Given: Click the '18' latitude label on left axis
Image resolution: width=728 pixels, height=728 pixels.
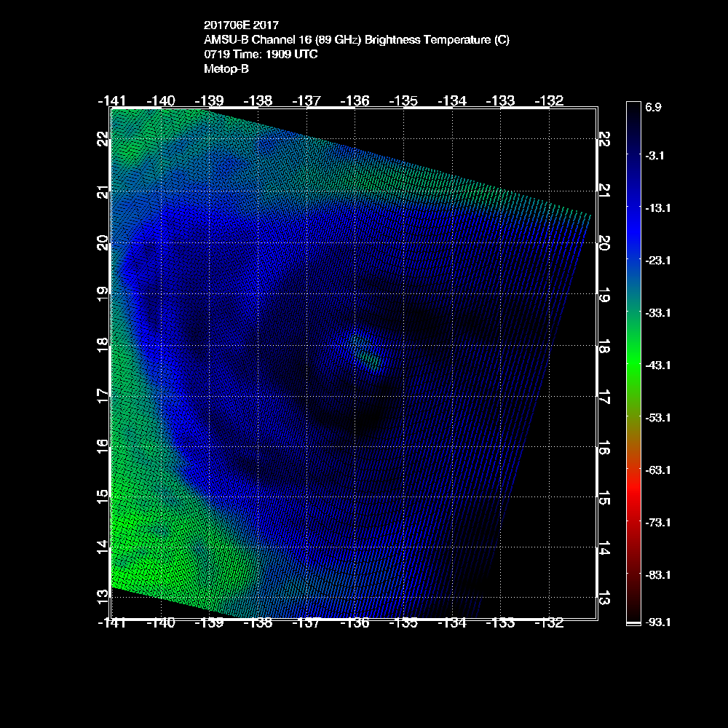Looking at the screenshot, I should tap(103, 345).
